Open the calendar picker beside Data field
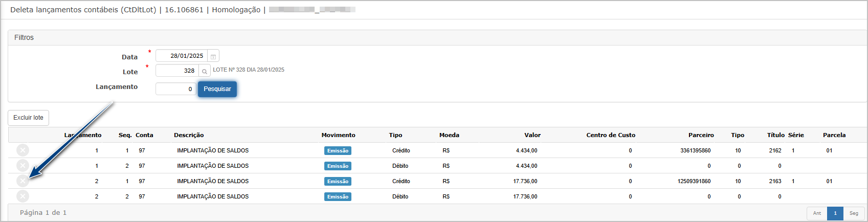The width and height of the screenshot is (868, 222). (x=213, y=56)
